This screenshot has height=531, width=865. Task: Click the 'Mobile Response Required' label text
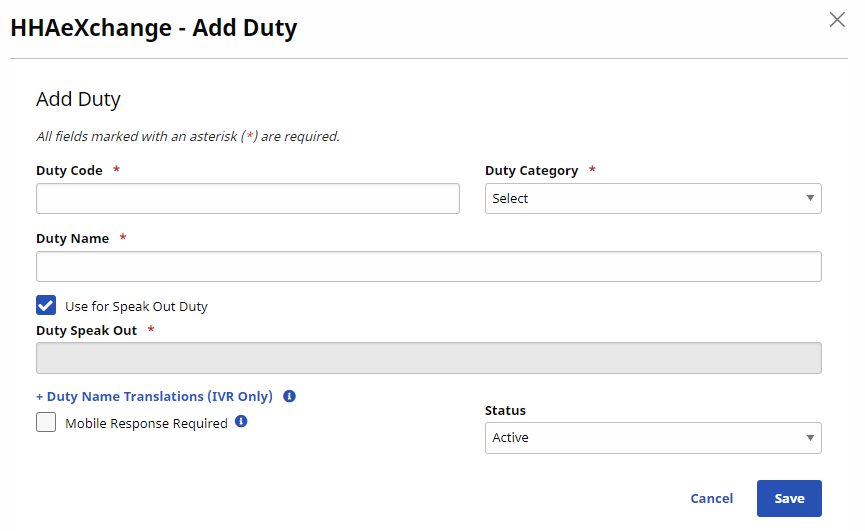point(146,423)
